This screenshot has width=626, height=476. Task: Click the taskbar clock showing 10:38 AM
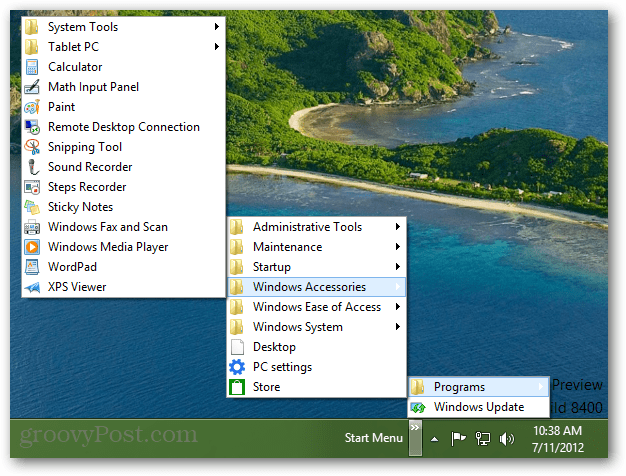tap(558, 439)
